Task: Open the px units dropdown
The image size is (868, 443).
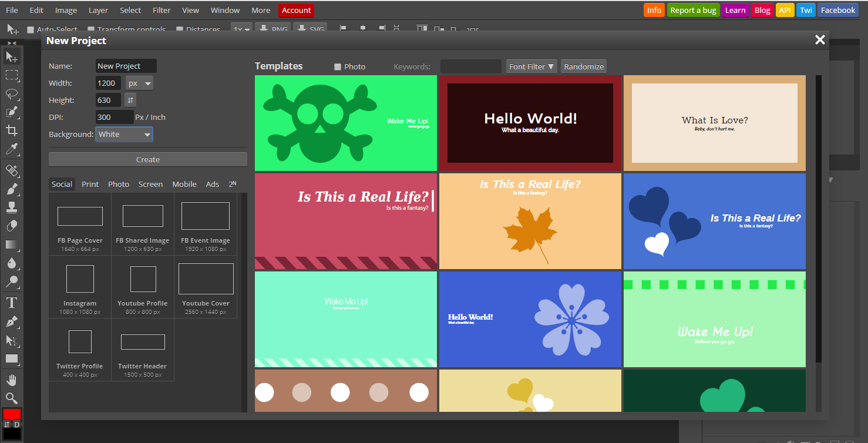Action: pos(139,83)
